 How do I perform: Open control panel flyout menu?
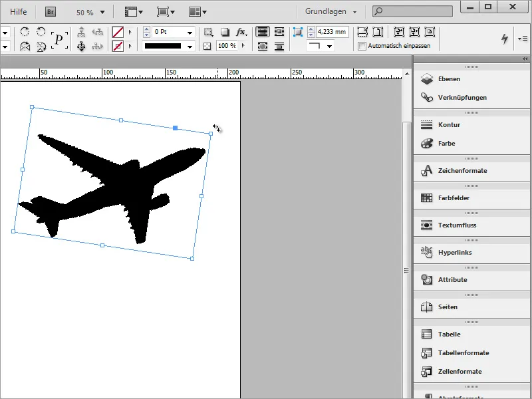(x=523, y=39)
